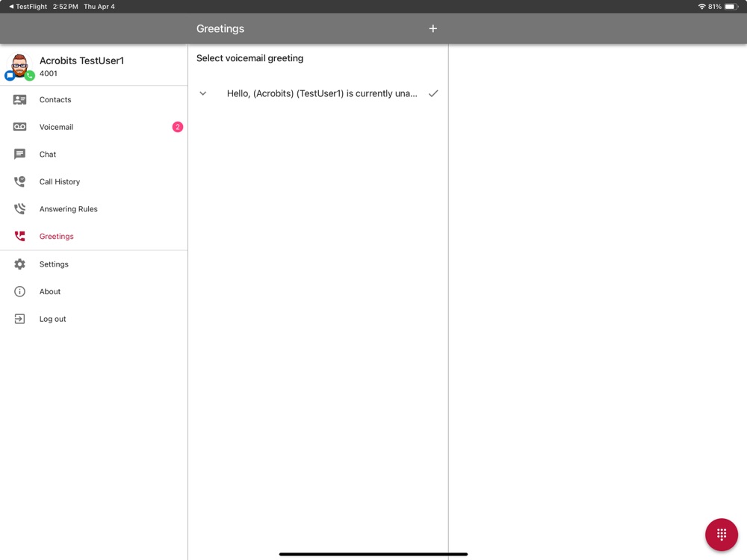747x560 pixels.
Task: Select Greetings in the sidebar
Action: tap(94, 236)
